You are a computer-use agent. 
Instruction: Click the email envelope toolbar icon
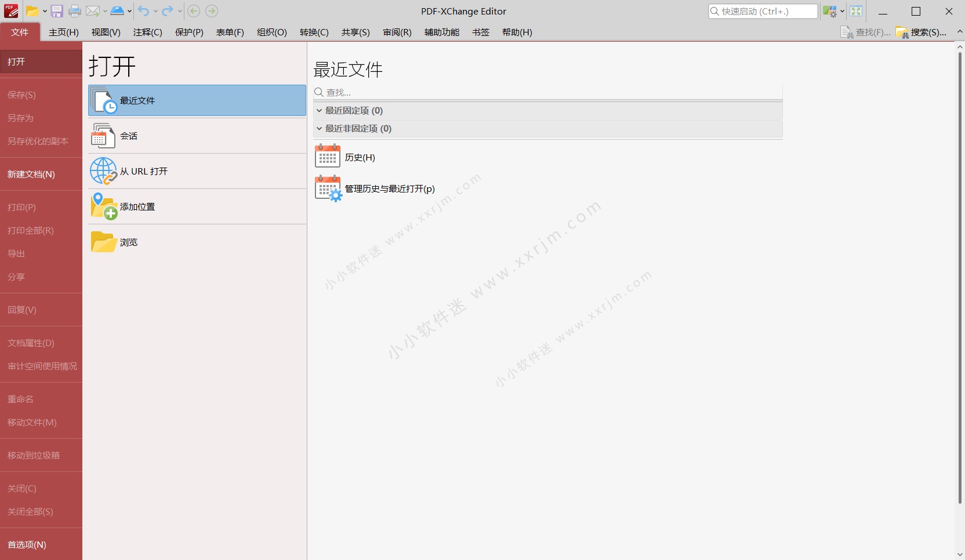tap(93, 11)
